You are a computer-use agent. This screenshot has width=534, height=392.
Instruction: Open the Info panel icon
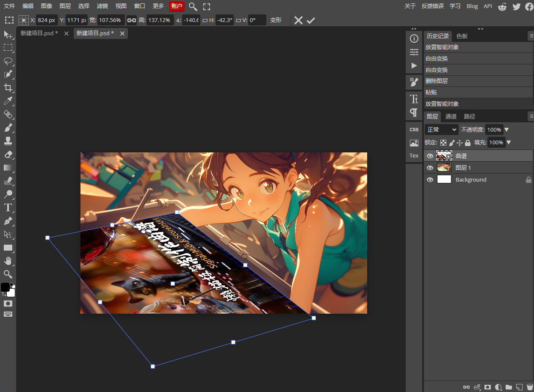pyautogui.click(x=414, y=39)
